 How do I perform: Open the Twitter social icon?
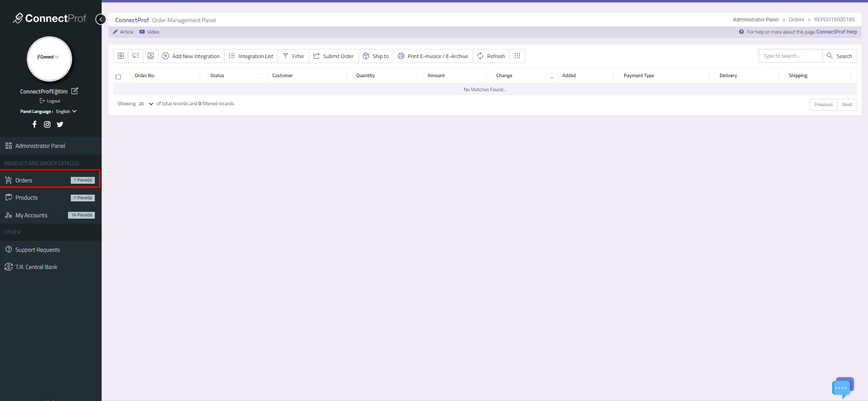coord(60,124)
